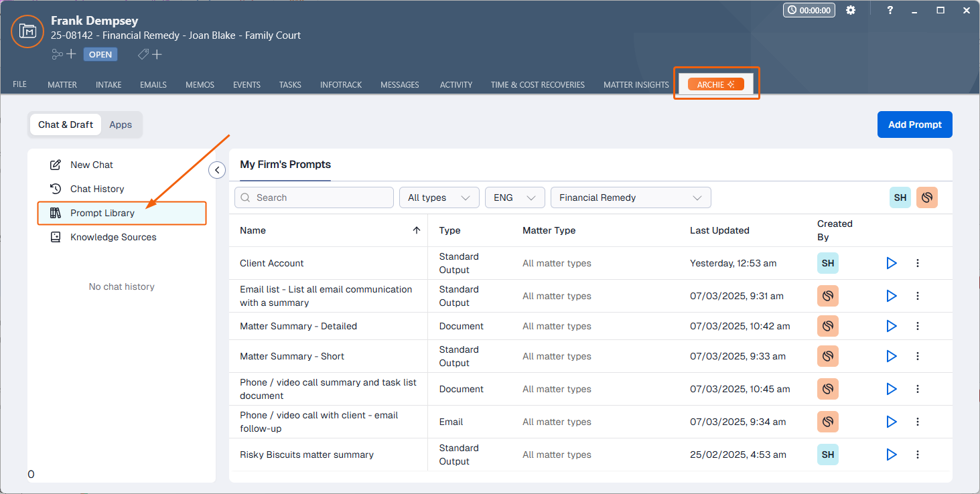Open the All types dropdown
The image size is (980, 494).
click(x=439, y=197)
